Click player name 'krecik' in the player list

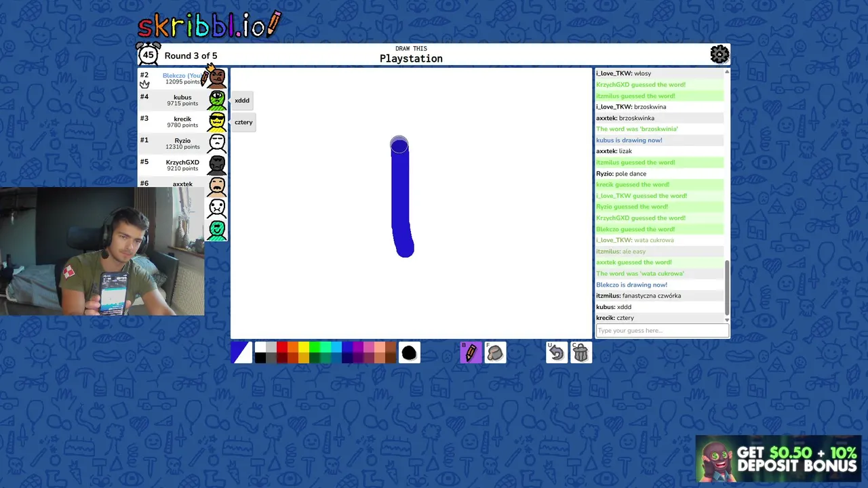point(182,119)
